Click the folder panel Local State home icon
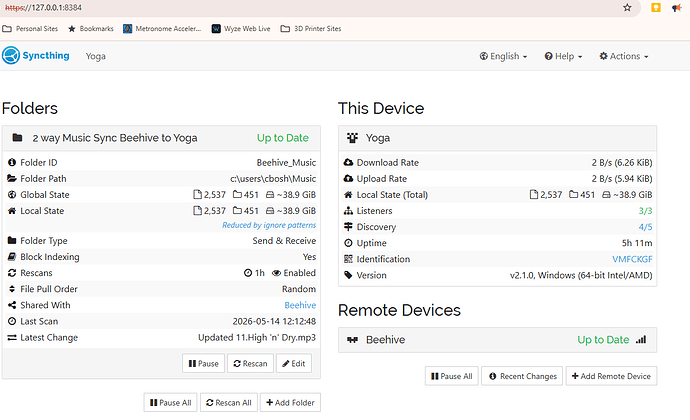 pos(12,210)
